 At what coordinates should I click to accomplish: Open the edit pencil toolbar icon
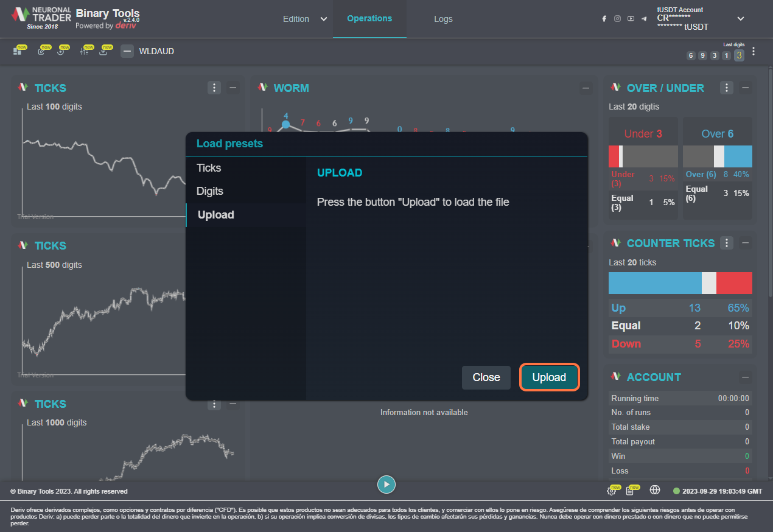click(41, 51)
